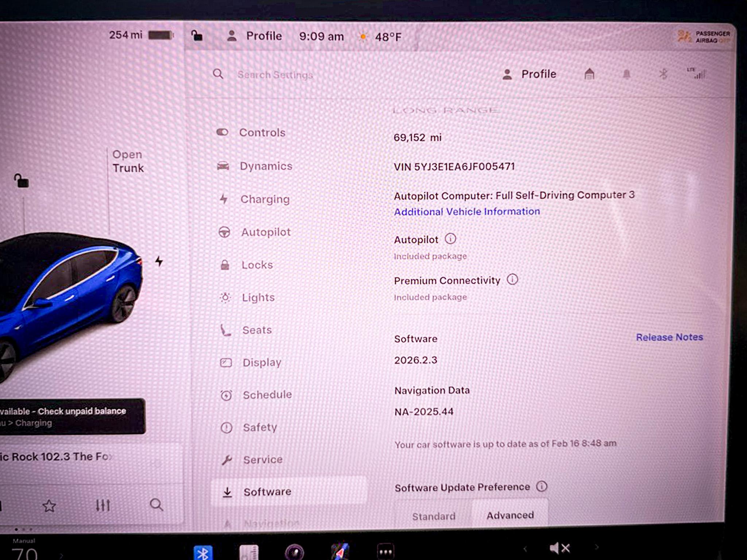Open audio equalizer settings icon
The image size is (747, 560).
point(103,505)
